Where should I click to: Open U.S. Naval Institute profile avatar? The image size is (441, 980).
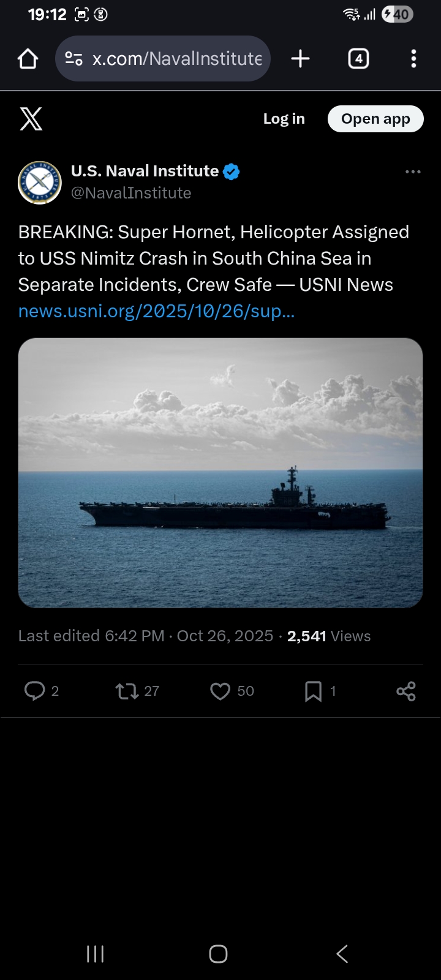click(x=40, y=183)
